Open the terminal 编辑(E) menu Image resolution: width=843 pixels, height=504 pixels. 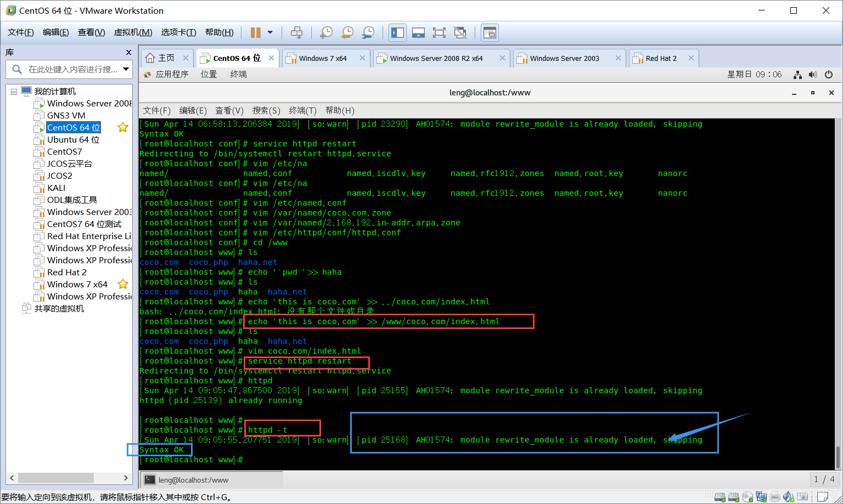tap(193, 110)
